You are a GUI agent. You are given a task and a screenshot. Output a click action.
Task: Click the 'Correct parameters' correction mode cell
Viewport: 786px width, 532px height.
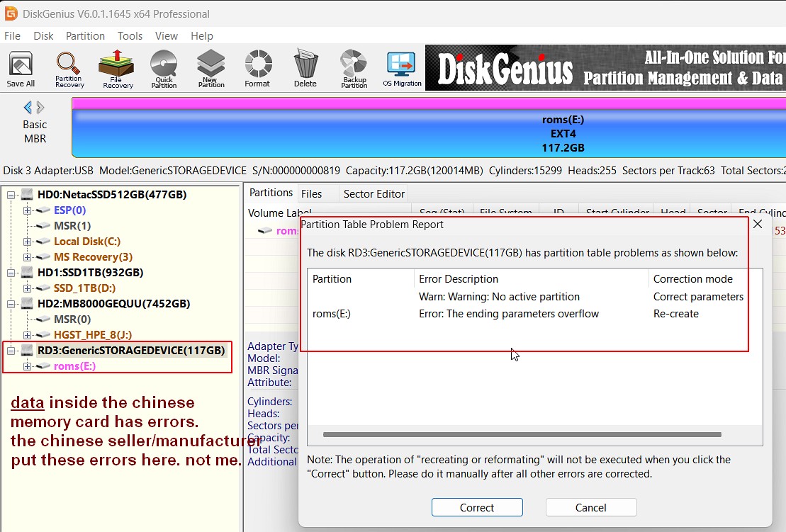pos(698,297)
